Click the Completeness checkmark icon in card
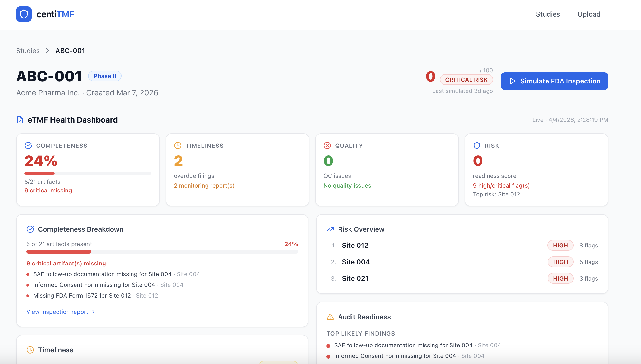This screenshot has width=641, height=364. (28, 146)
